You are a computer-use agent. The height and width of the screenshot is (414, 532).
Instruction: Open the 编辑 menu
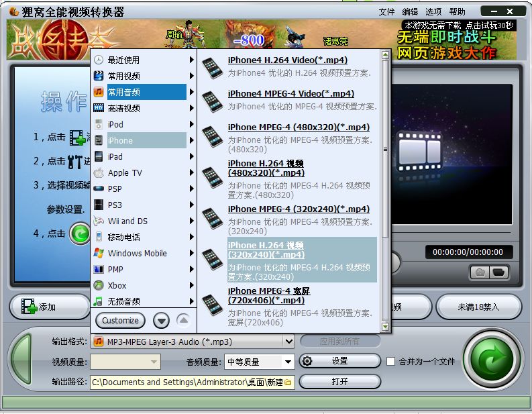[410, 12]
